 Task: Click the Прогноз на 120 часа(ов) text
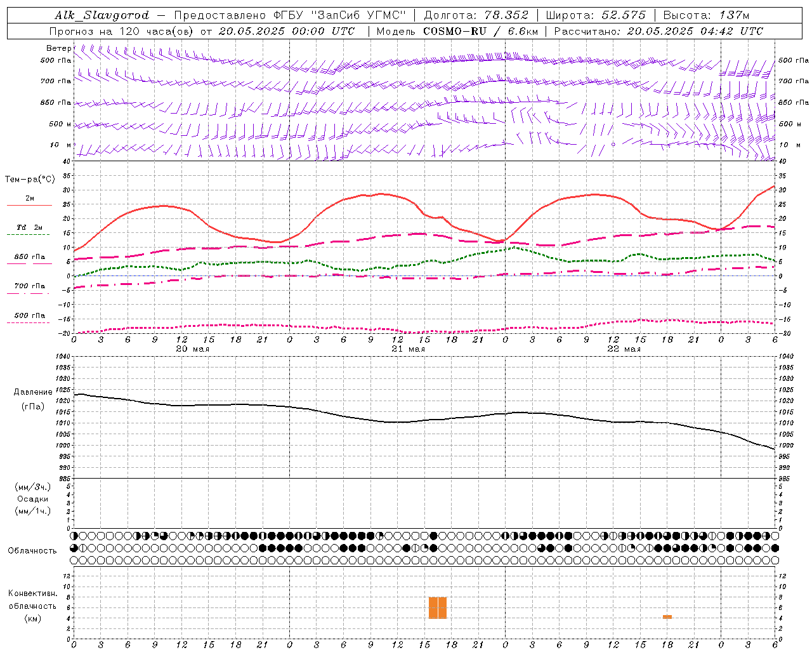(122, 31)
